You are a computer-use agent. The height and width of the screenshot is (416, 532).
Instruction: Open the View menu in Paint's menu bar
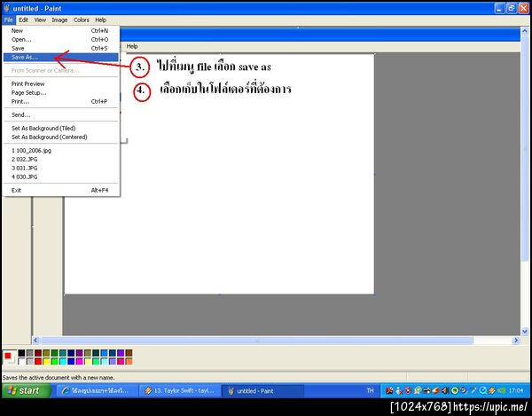40,20
